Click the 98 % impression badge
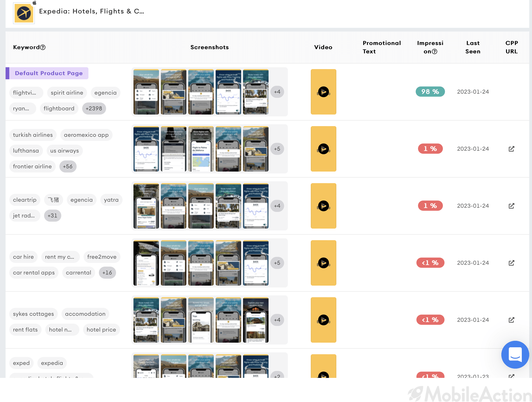532x402 pixels. pos(430,92)
